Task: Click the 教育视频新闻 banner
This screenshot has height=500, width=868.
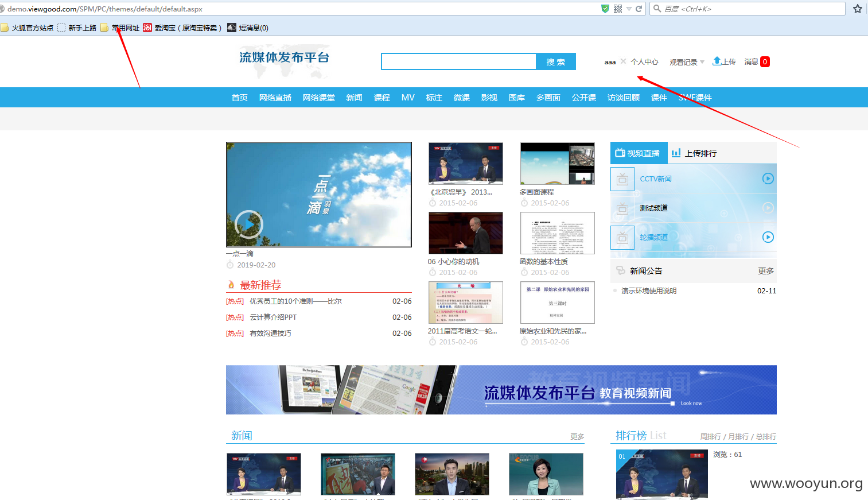Action: point(501,390)
